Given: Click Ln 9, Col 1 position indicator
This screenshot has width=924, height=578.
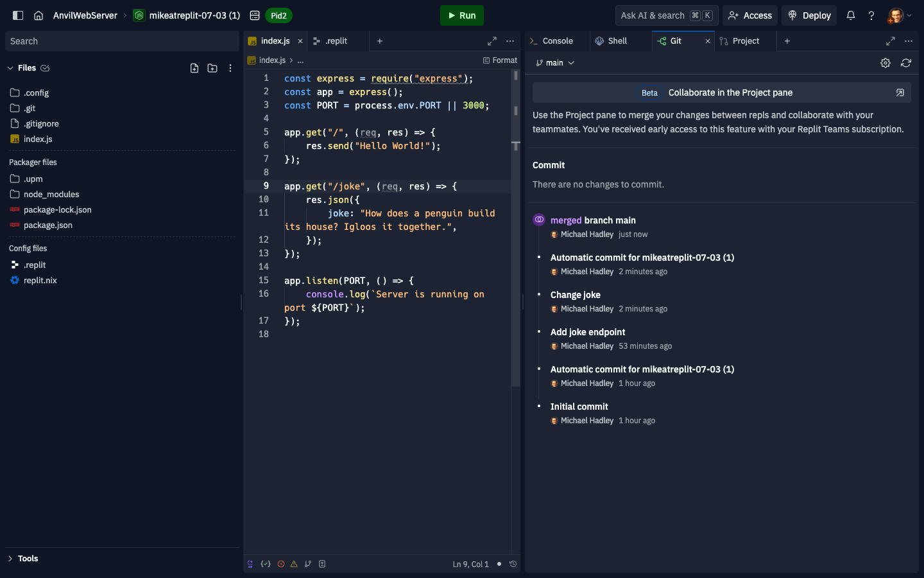Looking at the screenshot, I should point(471,565).
